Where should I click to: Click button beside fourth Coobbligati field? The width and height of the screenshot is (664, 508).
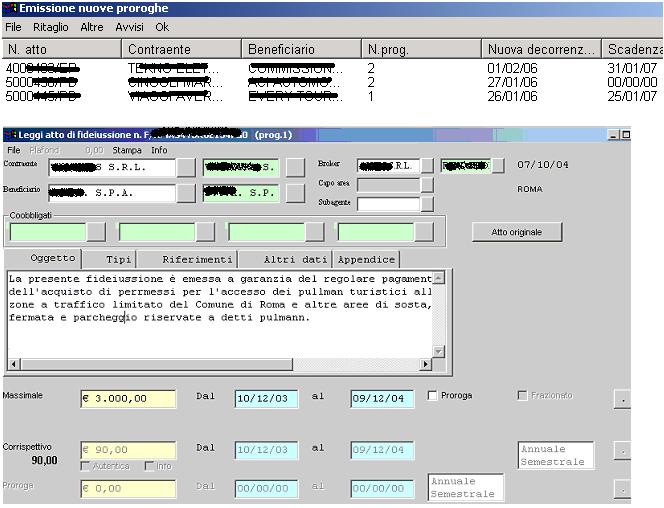click(424, 232)
